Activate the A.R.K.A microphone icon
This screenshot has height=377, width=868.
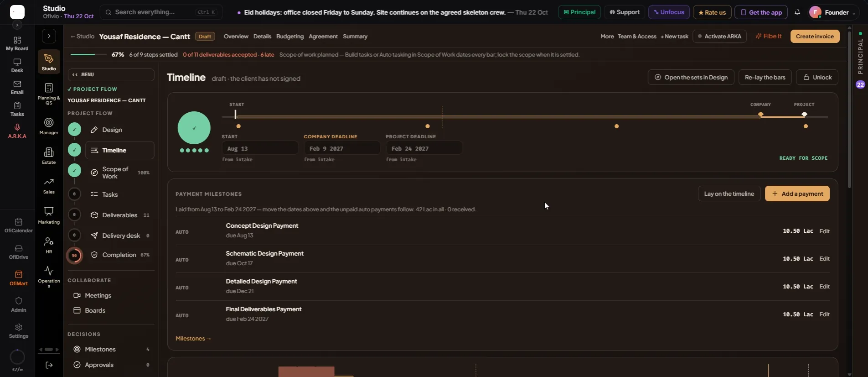coord(17,131)
